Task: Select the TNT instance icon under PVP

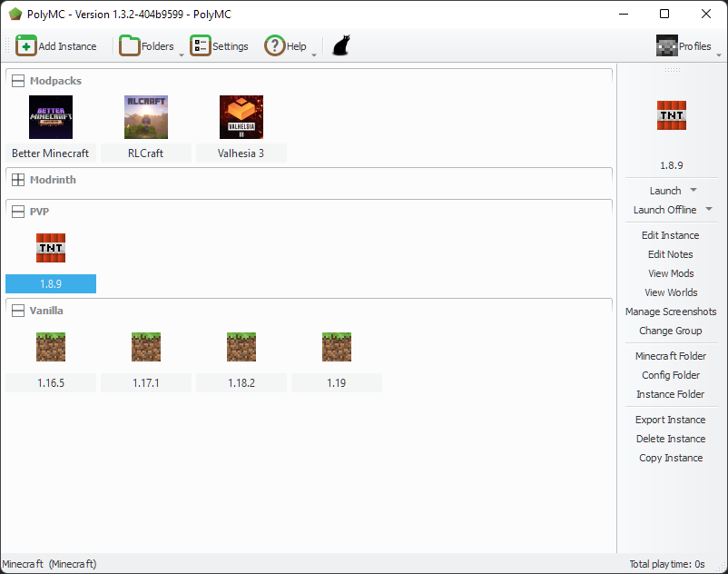Action: click(x=50, y=248)
